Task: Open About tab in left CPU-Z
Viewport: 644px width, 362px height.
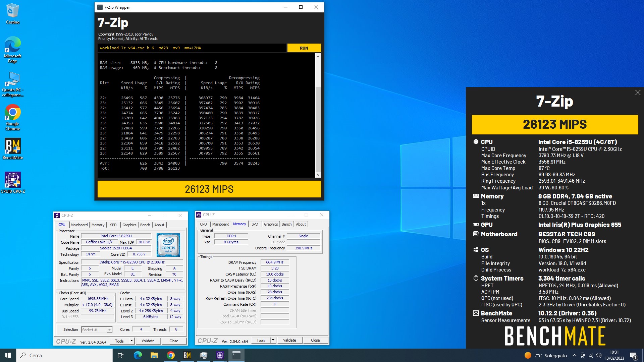Action: [159, 225]
